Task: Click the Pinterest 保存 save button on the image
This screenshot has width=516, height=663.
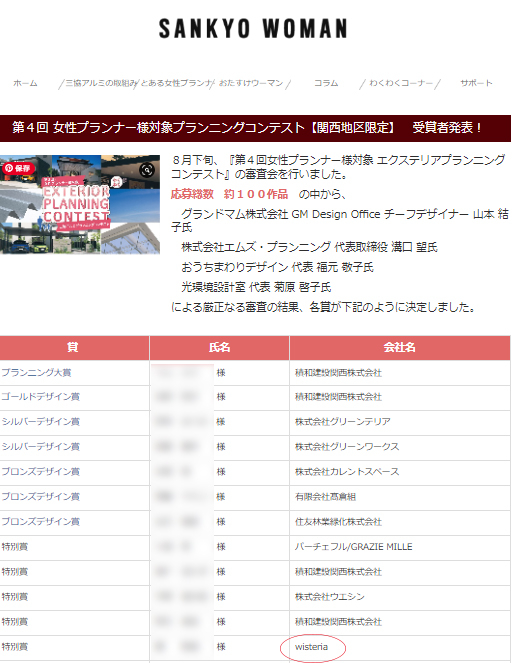Action: [18, 168]
